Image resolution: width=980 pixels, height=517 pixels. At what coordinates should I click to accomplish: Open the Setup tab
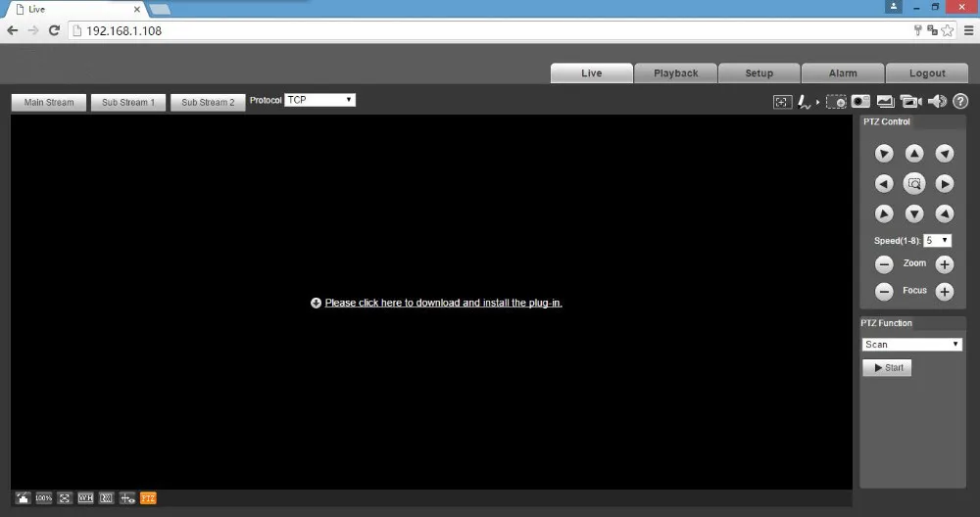[x=759, y=73]
